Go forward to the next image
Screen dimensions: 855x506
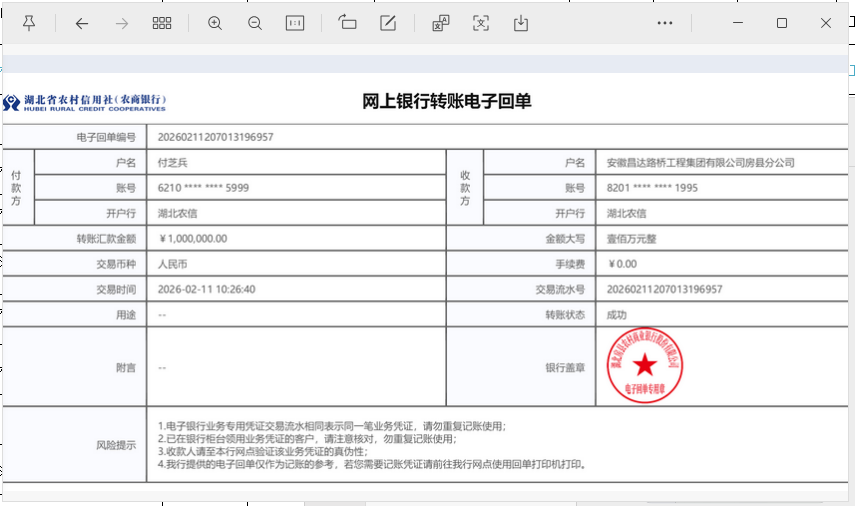click(x=122, y=23)
